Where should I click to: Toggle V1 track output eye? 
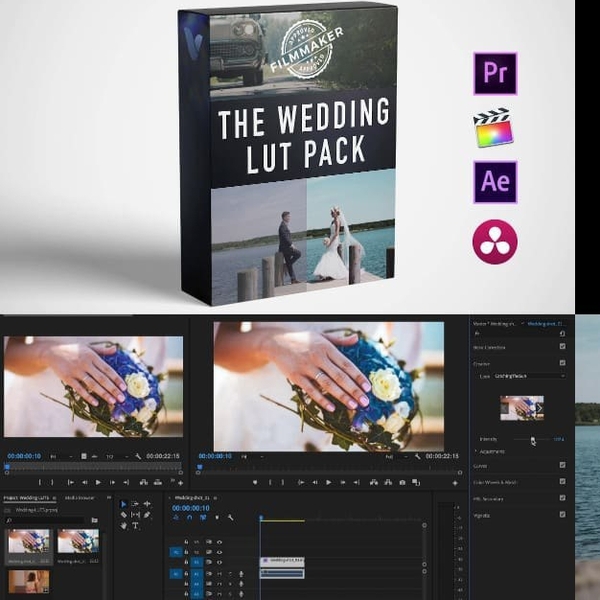tap(219, 562)
